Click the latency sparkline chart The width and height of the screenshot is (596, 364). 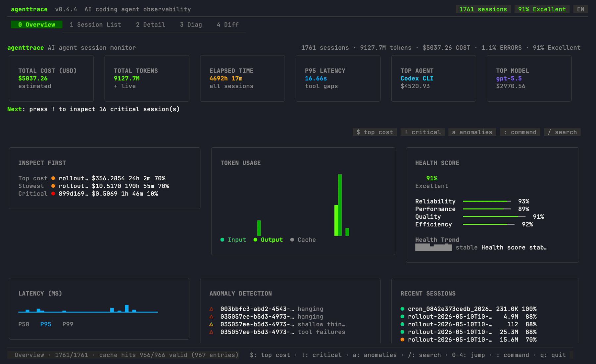click(88, 308)
